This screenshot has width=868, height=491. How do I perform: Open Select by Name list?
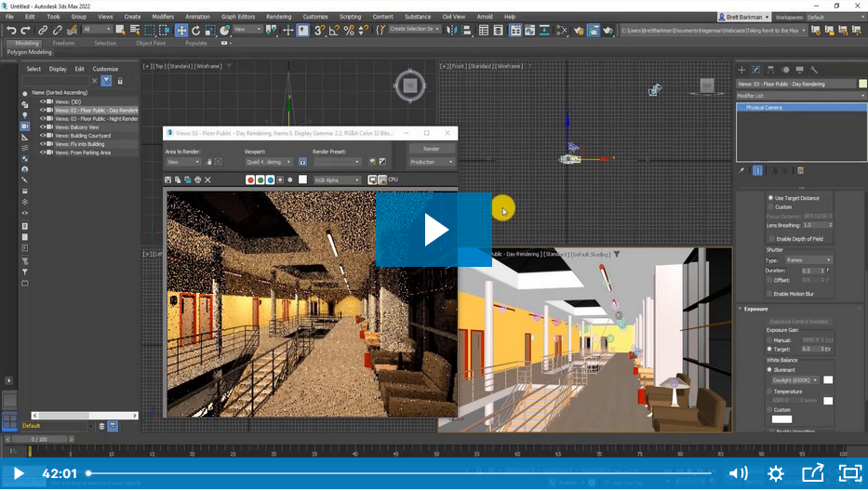pyautogui.click(x=135, y=31)
